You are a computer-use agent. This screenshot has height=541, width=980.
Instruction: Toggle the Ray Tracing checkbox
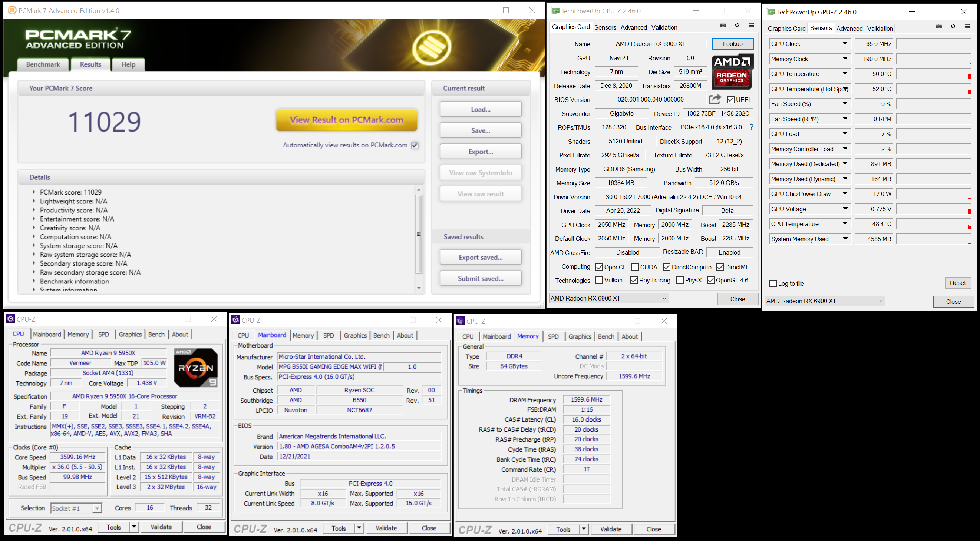[634, 280]
